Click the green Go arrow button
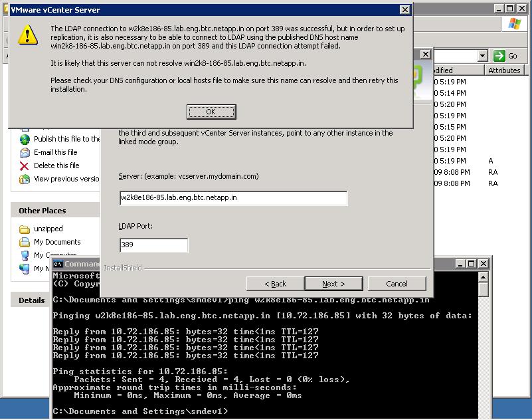Image resolution: width=532 pixels, height=420 pixels. pos(499,56)
